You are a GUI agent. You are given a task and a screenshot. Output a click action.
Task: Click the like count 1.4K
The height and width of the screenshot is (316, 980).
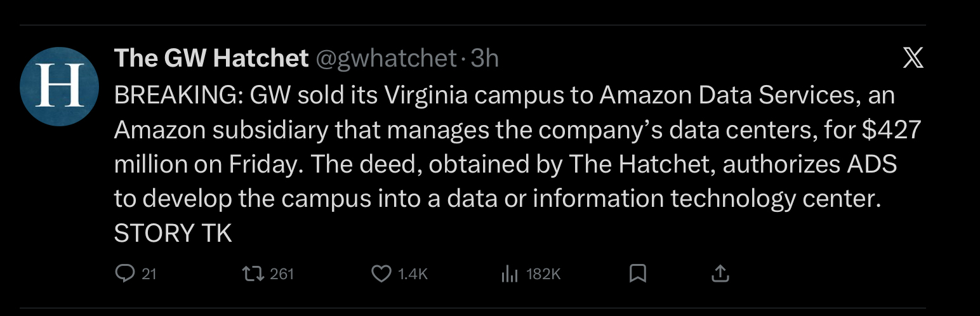[413, 274]
